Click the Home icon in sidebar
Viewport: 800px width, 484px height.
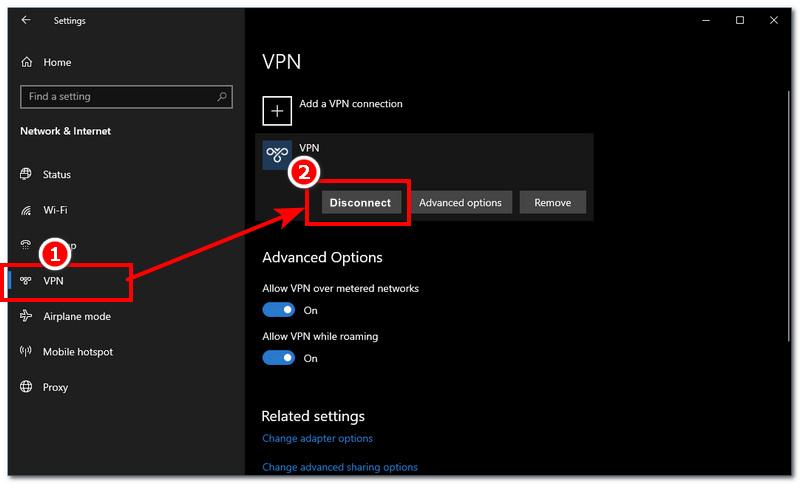click(x=26, y=62)
